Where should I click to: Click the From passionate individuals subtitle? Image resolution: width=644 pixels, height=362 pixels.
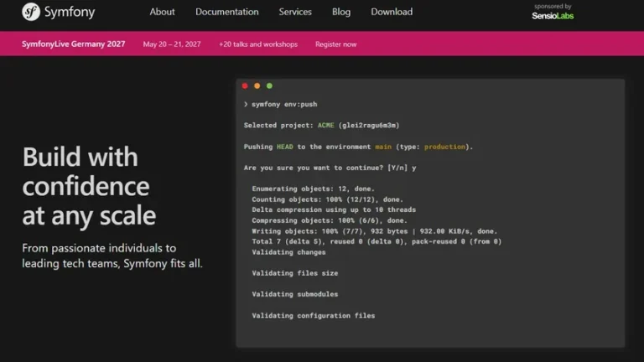point(112,256)
